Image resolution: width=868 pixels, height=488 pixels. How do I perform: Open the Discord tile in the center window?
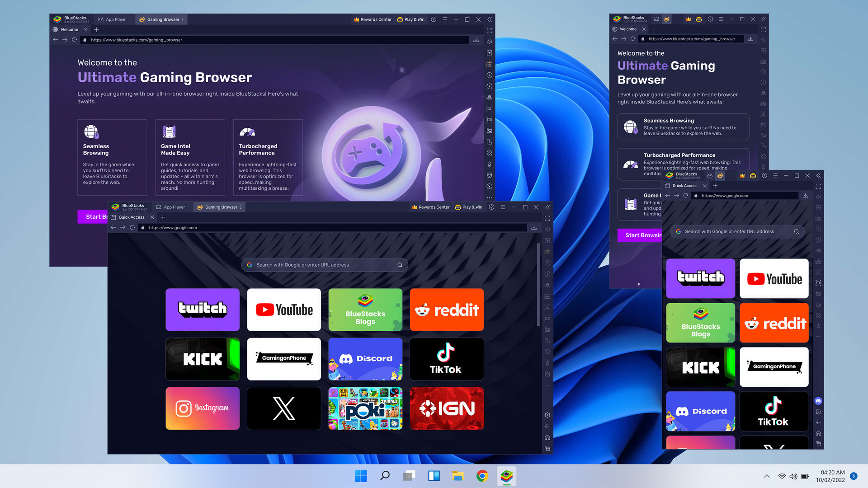[365, 359]
